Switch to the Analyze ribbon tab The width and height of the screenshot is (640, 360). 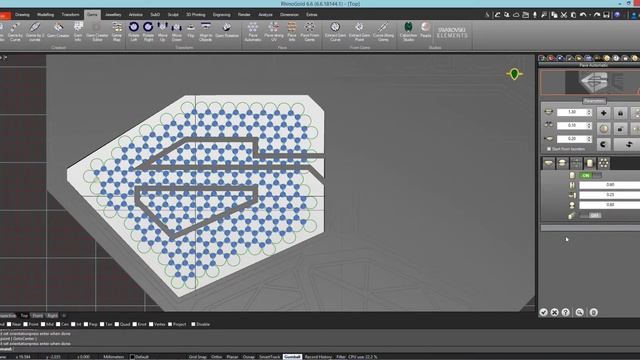coord(265,15)
